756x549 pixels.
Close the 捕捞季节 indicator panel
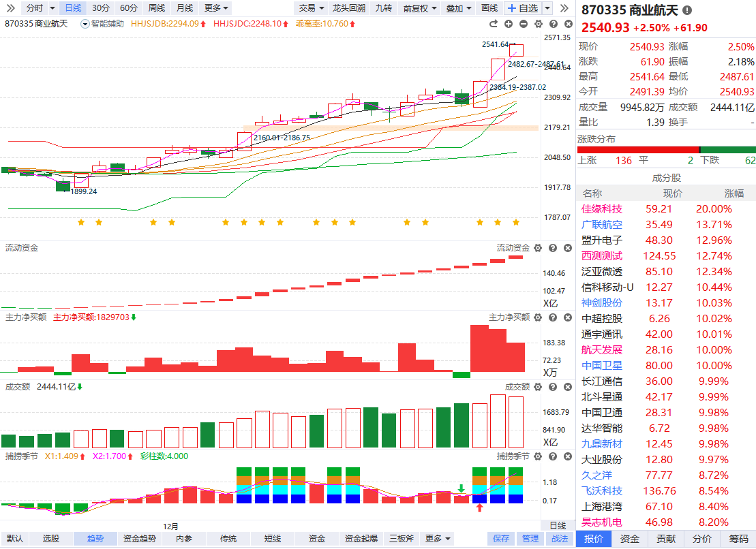coord(567,456)
